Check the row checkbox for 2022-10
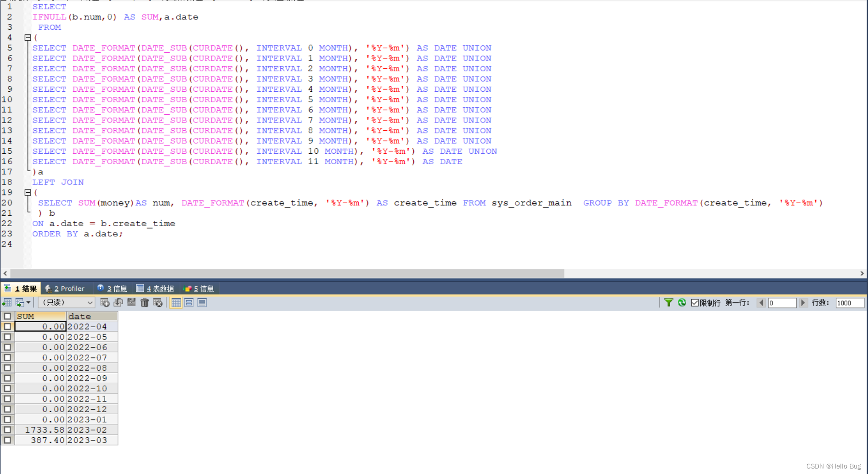 pos(7,389)
